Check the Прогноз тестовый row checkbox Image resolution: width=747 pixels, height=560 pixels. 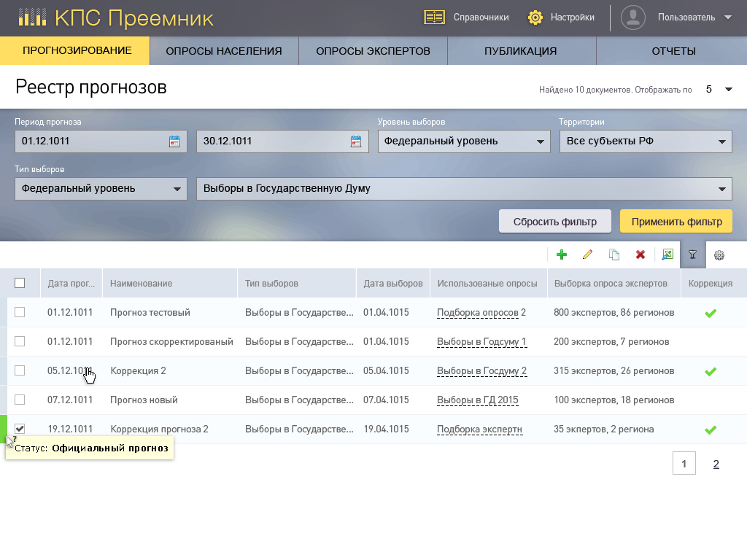pos(20,312)
